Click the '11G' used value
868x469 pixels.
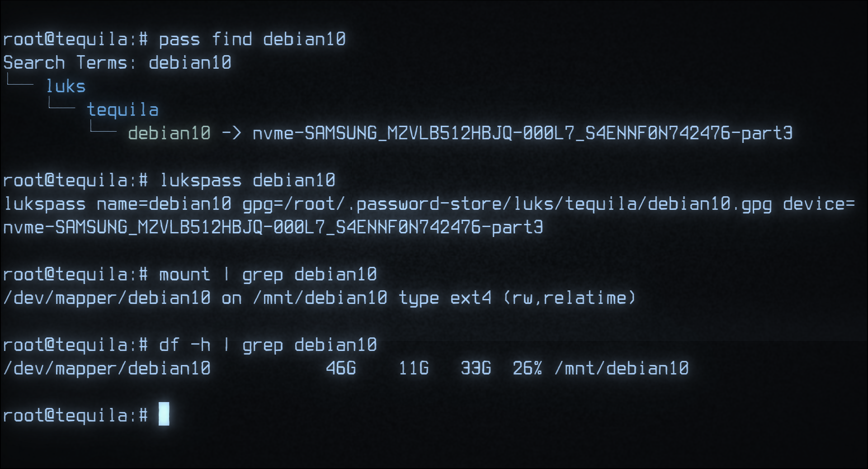coord(414,368)
